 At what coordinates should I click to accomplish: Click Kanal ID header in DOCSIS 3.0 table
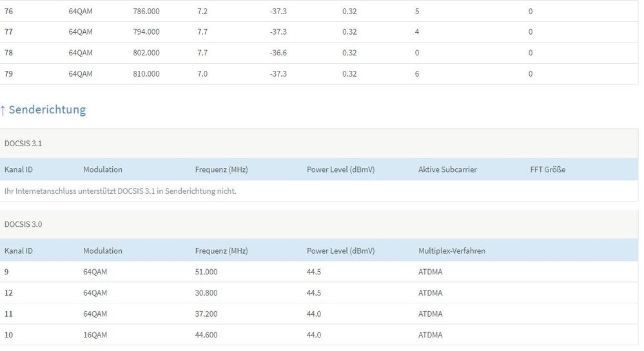click(19, 251)
